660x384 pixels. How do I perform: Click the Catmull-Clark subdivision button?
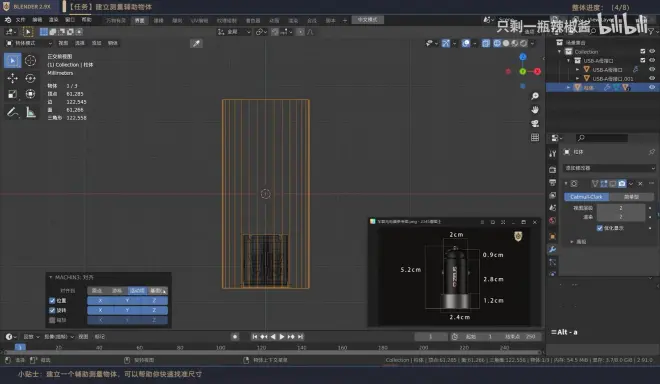pos(586,197)
